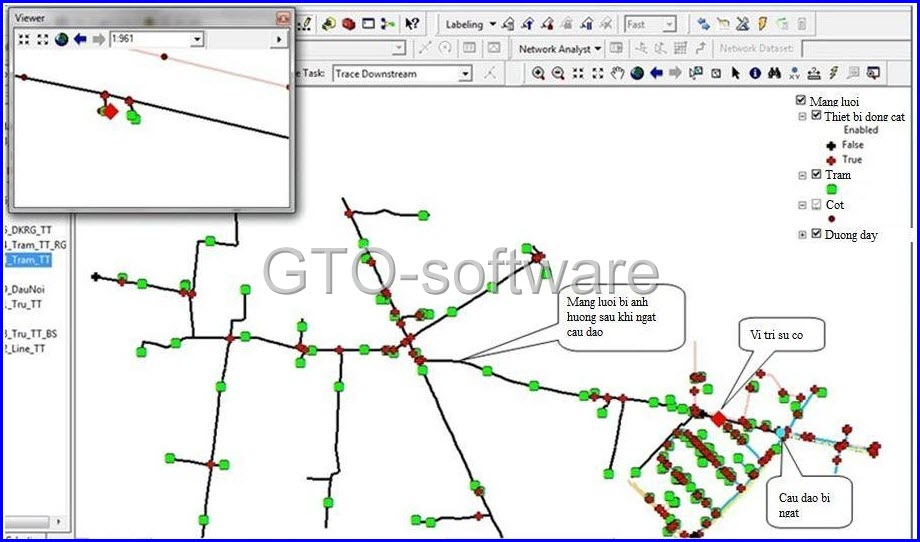Open the Trace Downstream task dropdown
The width and height of the screenshot is (920, 542).
[466, 74]
